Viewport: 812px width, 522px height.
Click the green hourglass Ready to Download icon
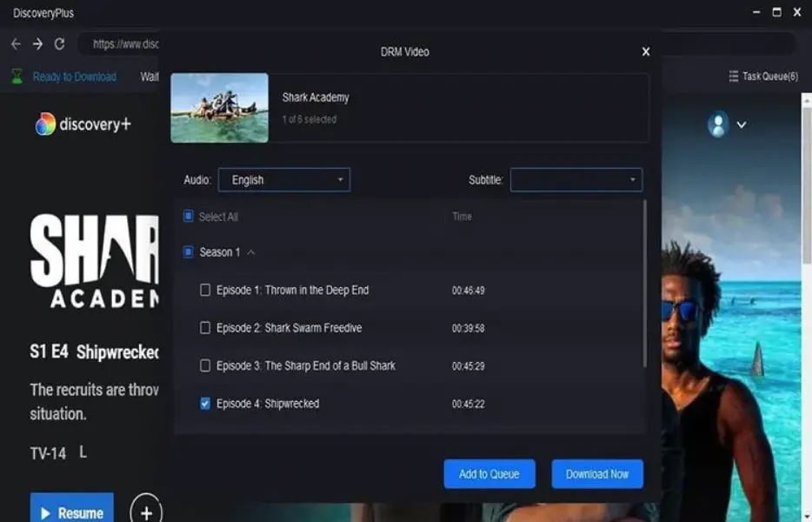point(17,77)
